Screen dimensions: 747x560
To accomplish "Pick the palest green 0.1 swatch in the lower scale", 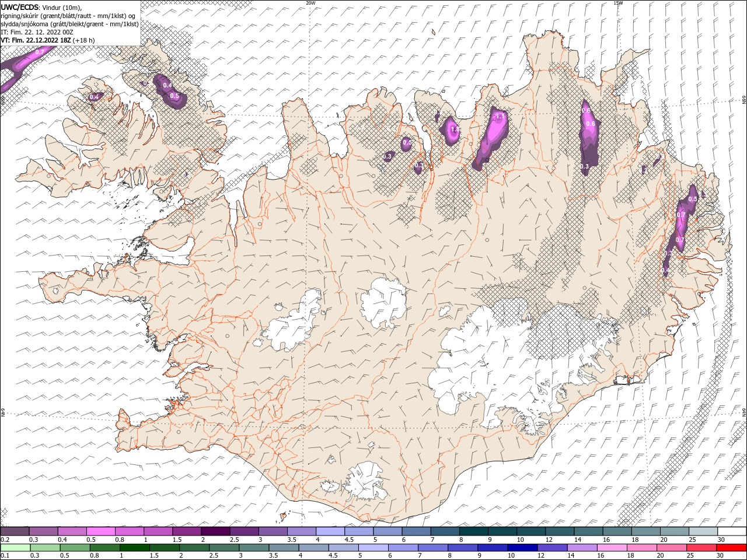I will [15, 548].
